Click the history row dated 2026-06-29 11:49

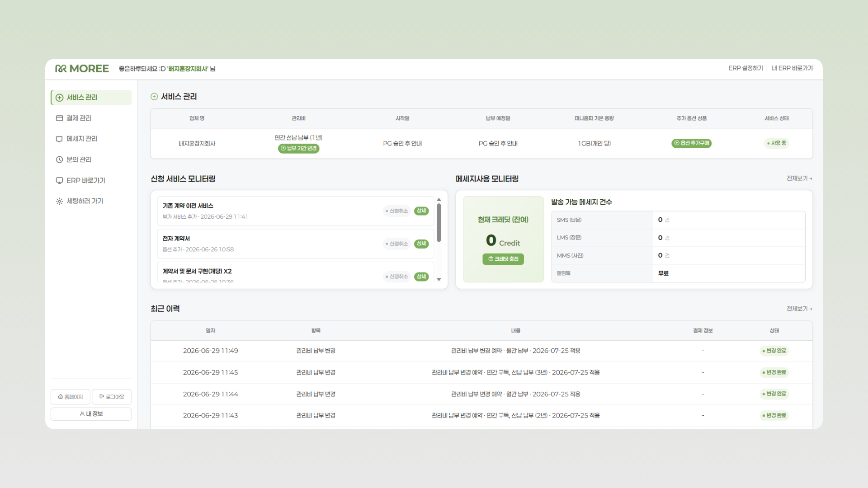[481, 351]
